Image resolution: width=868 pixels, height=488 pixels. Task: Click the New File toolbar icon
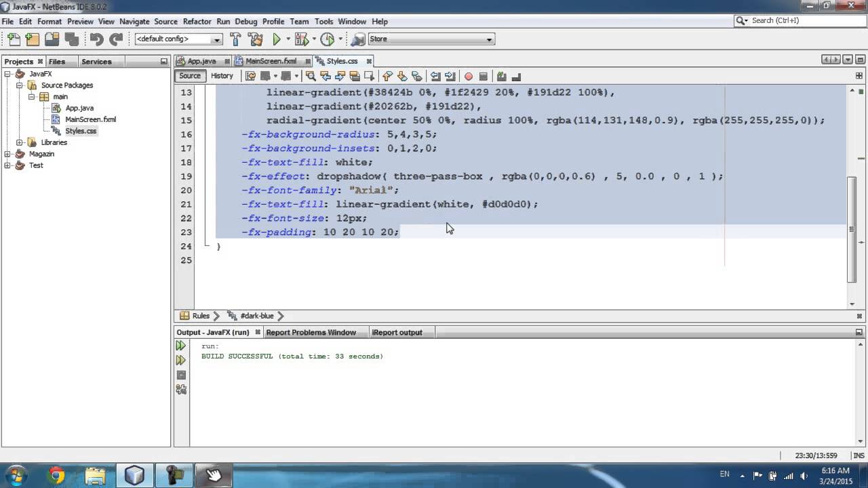click(14, 39)
